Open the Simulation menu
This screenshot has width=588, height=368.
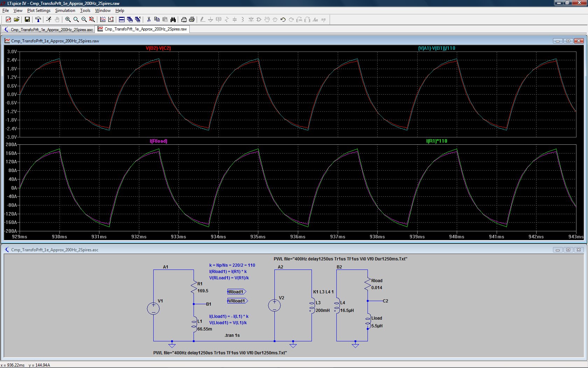coord(65,11)
